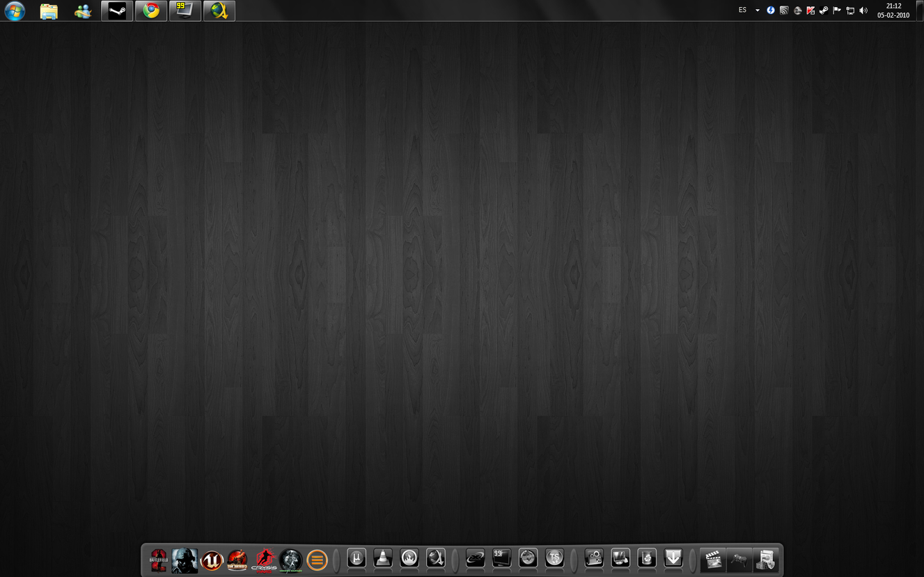Launch Windows Live Messenger from taskbar
The width and height of the screenshot is (924, 577).
click(83, 11)
